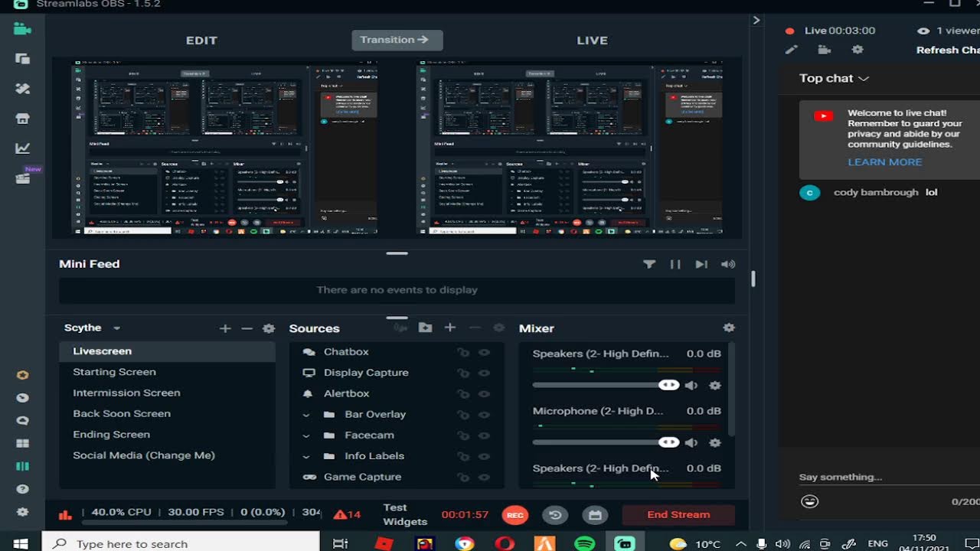Open the LEARN MORE link in chat
The width and height of the screenshot is (980, 551).
(884, 162)
